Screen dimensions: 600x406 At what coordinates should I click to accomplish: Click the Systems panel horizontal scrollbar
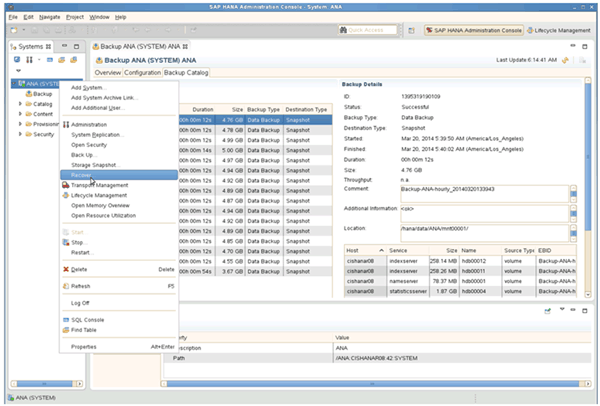click(x=42, y=384)
